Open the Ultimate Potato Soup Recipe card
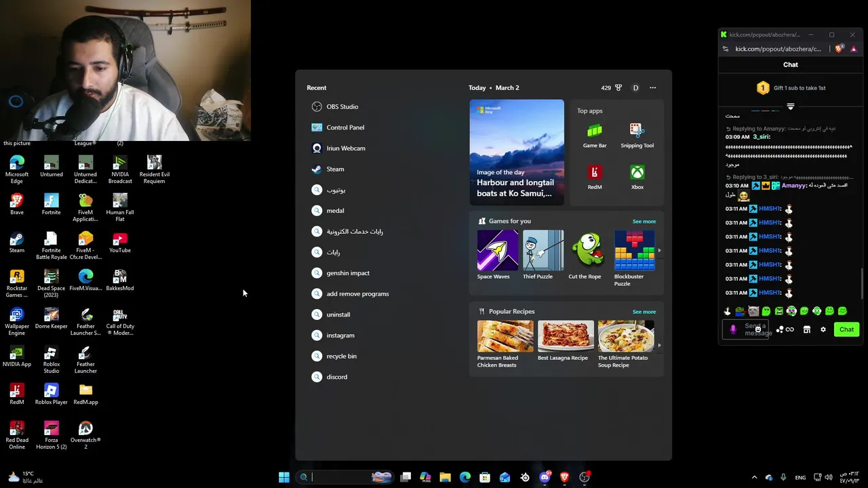 (x=626, y=344)
